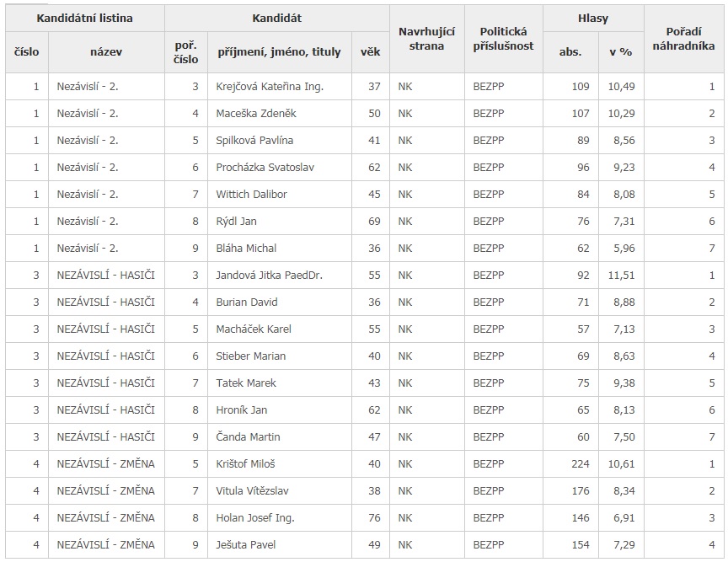Click the Kandidátní listina column header
Screen dimensions: 728x562
[x=84, y=18]
